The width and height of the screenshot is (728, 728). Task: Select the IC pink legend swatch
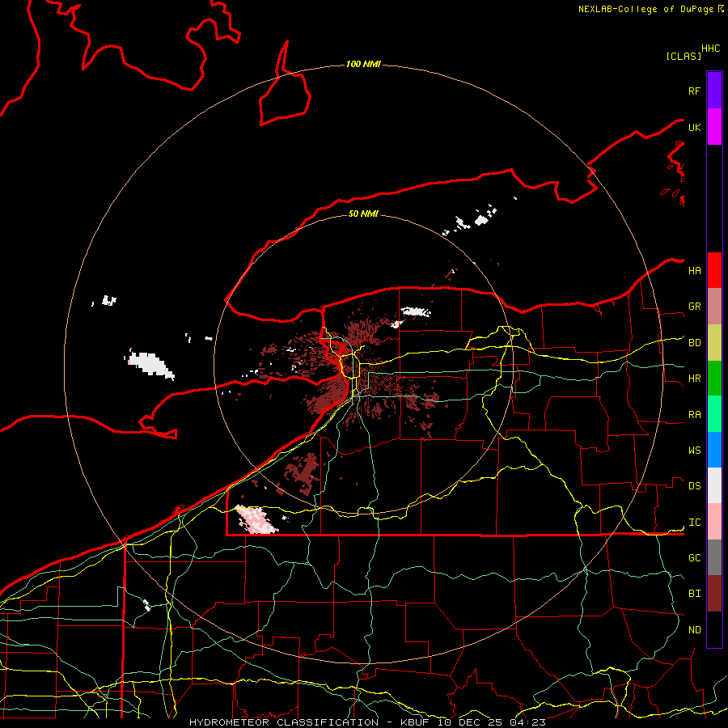(x=714, y=522)
